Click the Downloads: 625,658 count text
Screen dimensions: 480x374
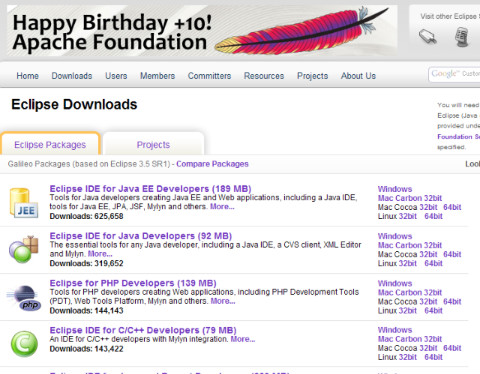86,216
